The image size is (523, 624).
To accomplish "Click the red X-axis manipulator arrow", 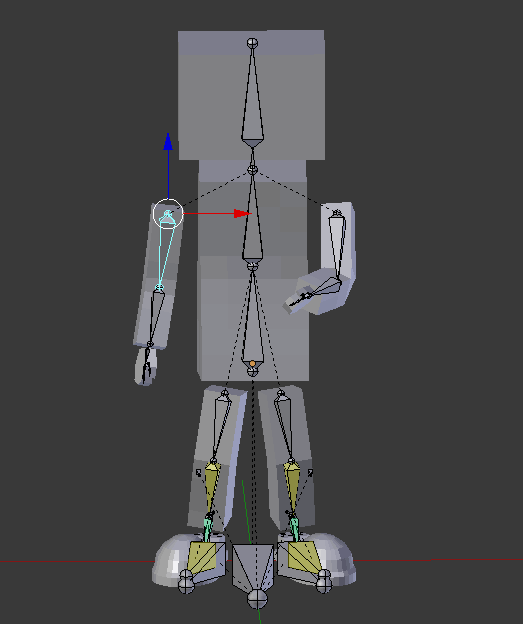I will (x=243, y=214).
